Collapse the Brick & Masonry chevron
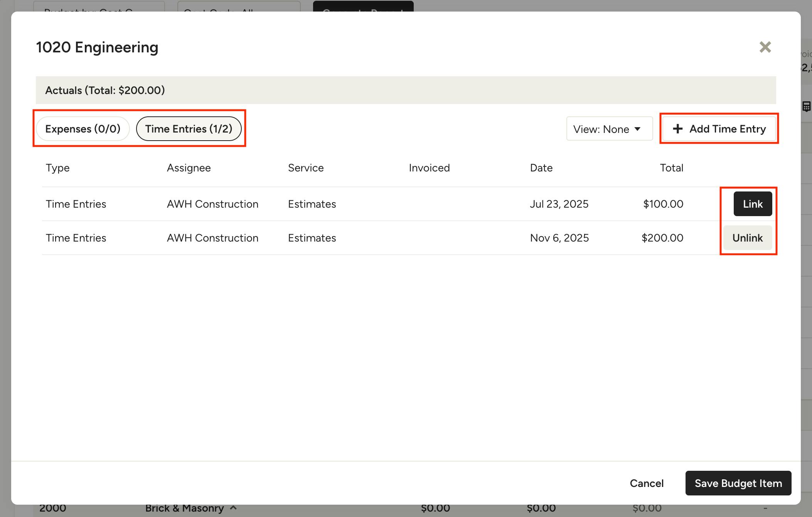Screen dimensions: 812x517 [x=233, y=508]
